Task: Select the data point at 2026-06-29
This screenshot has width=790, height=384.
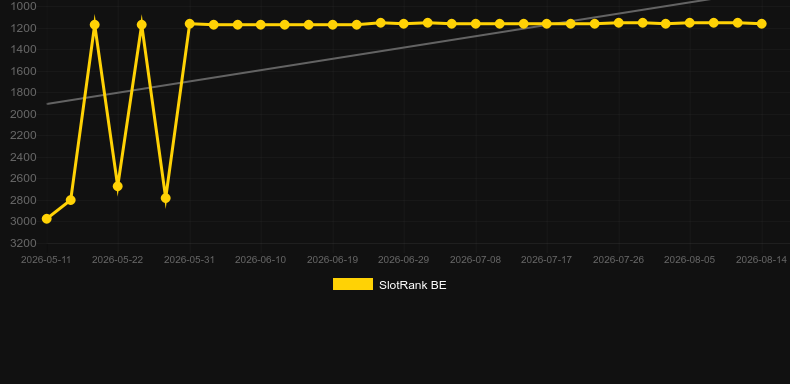Action: (x=404, y=24)
